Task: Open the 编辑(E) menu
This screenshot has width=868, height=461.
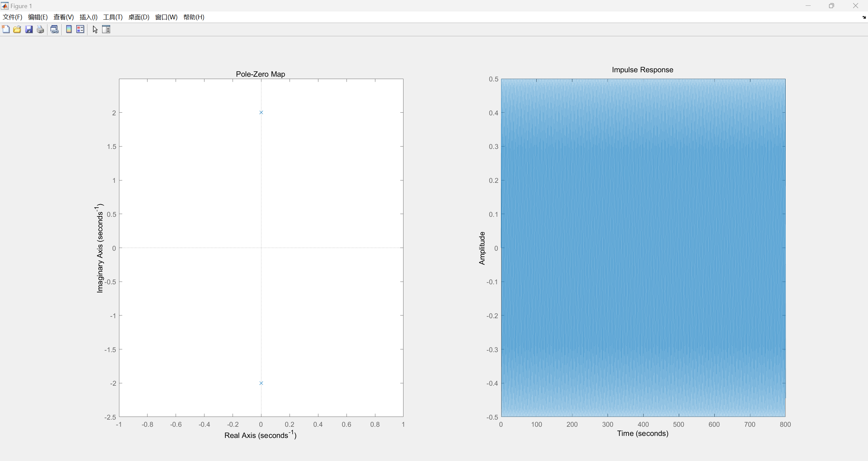Action: (38, 17)
